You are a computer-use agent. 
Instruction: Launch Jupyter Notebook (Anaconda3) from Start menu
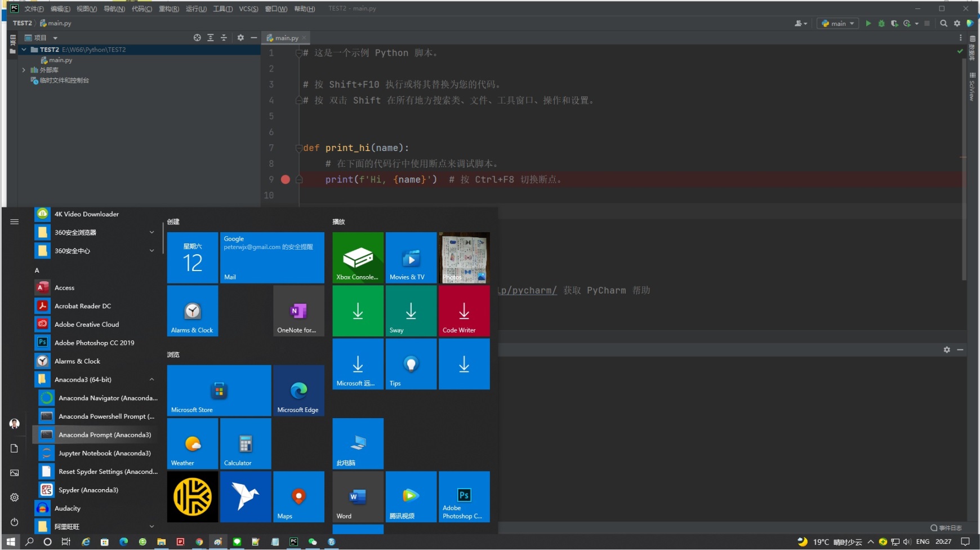click(106, 453)
